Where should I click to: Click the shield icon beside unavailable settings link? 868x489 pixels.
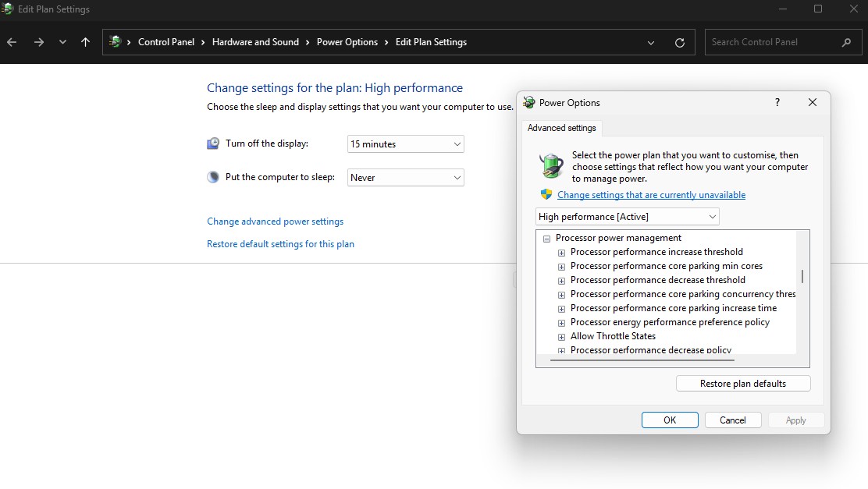(x=546, y=195)
